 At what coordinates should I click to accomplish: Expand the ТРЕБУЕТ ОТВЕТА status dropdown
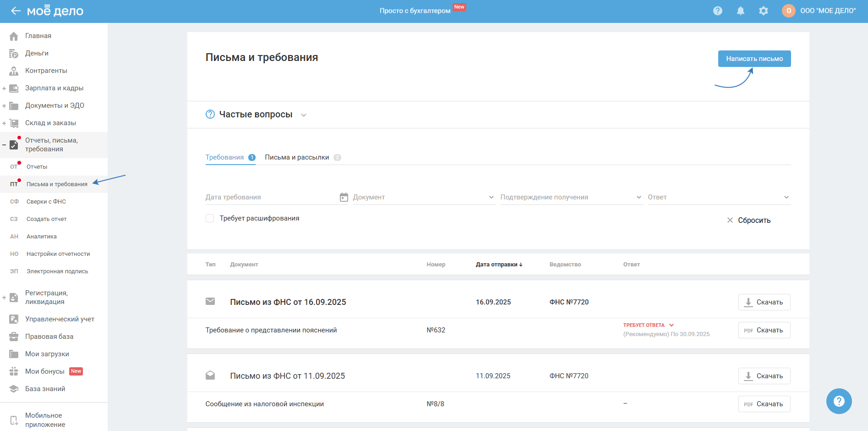(671, 325)
